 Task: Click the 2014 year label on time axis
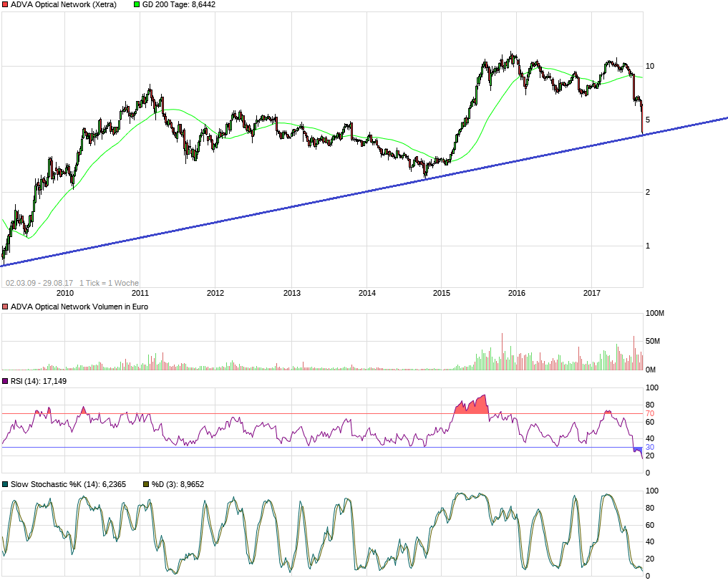tap(367, 293)
